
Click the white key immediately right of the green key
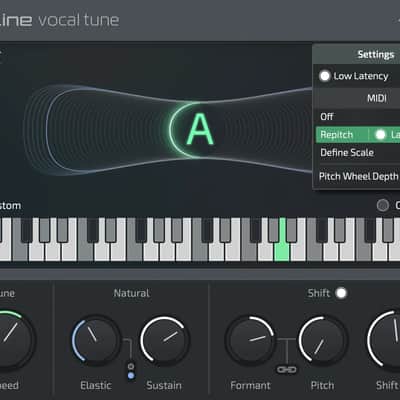click(298, 252)
